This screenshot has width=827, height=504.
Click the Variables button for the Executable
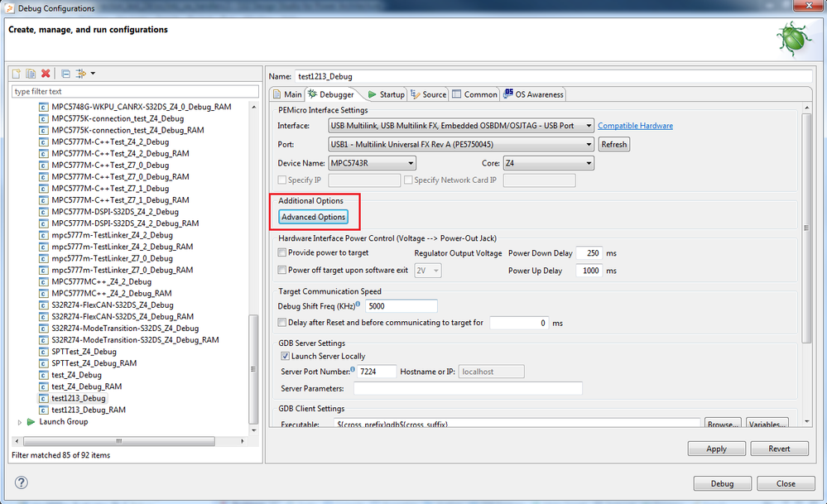(767, 424)
